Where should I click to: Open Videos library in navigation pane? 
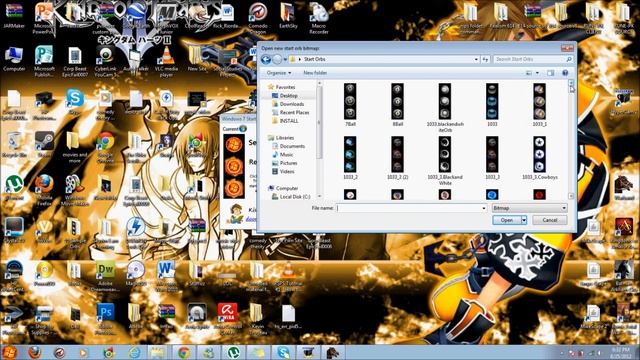[x=287, y=171]
